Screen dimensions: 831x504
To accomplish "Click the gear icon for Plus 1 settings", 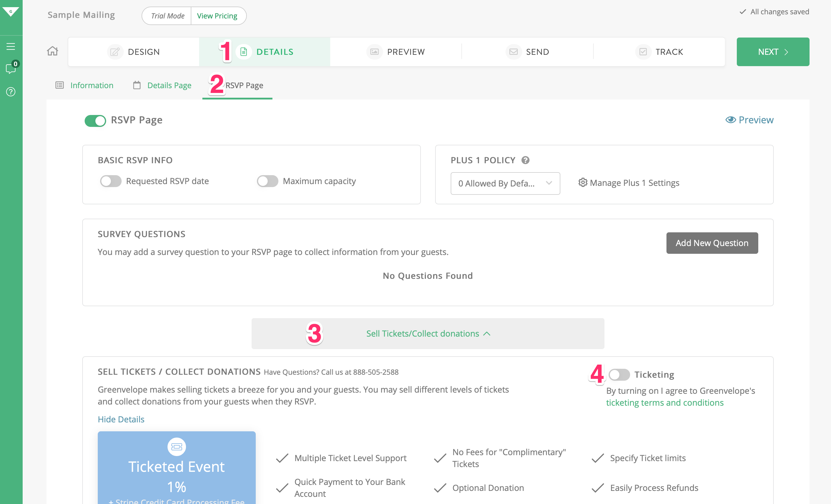I will tap(582, 182).
